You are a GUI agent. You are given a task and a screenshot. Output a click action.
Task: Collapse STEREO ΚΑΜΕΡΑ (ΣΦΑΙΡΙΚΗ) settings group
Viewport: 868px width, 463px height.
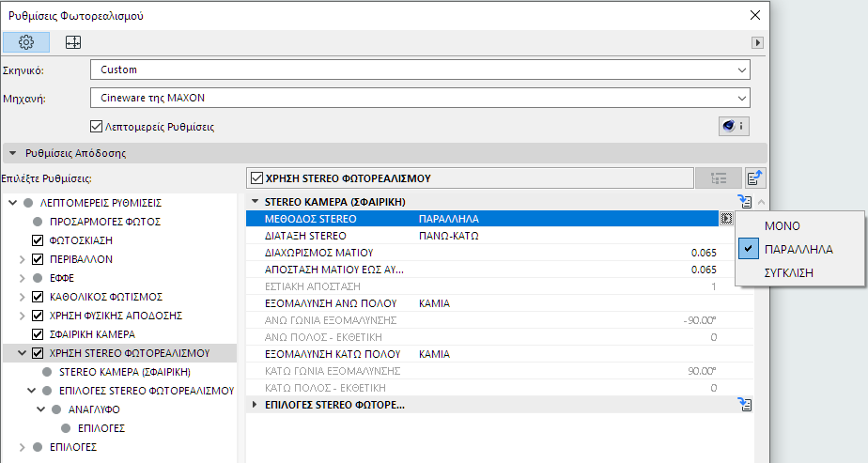[x=255, y=202]
